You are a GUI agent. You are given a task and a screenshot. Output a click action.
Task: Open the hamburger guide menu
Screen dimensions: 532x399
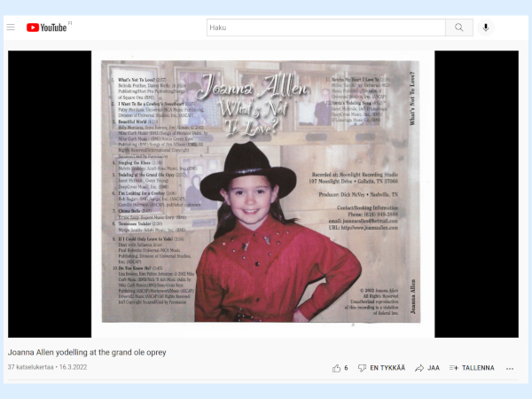coord(11,27)
